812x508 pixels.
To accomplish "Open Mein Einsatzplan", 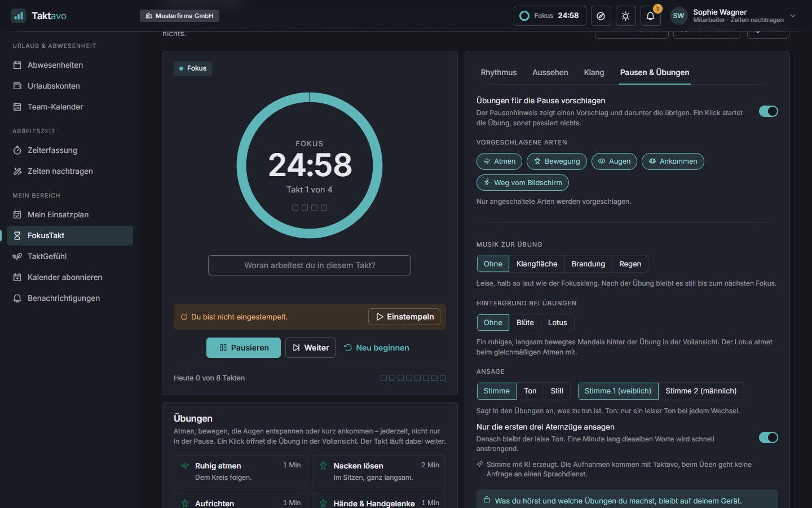I will 70,214.
